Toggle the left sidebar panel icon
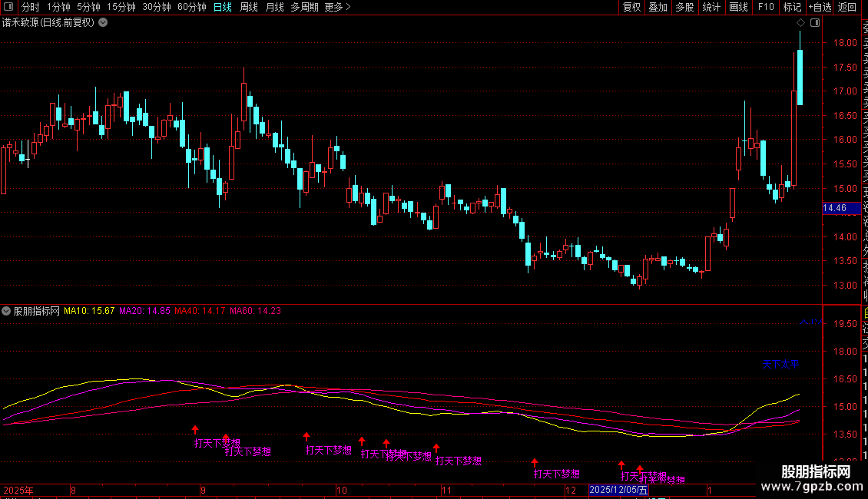Image resolution: width=868 pixels, height=499 pixels. click(x=8, y=7)
